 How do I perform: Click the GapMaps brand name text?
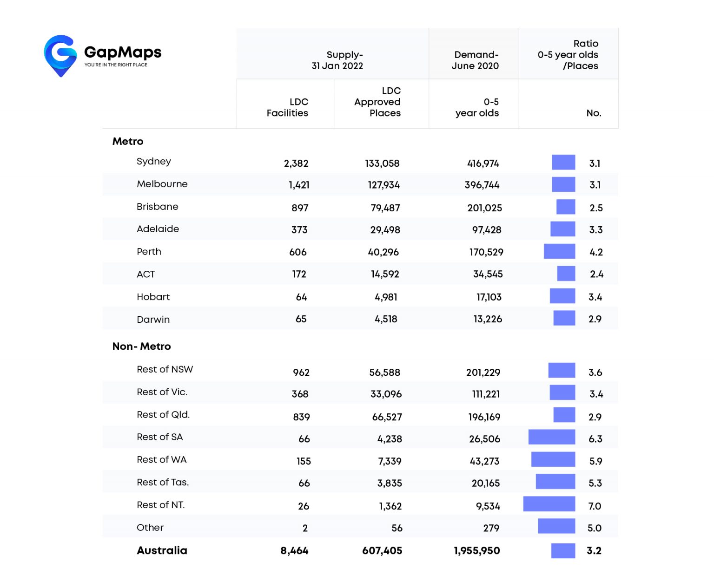pyautogui.click(x=123, y=52)
